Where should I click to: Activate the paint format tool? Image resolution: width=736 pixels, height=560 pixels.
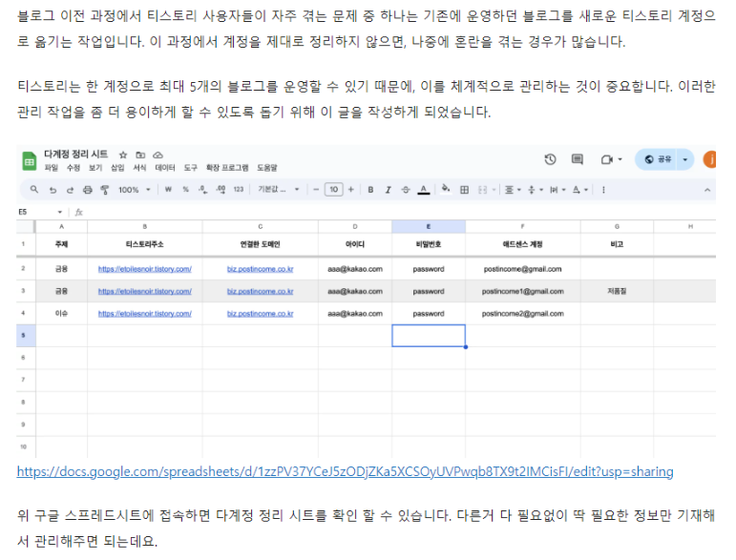point(105,190)
